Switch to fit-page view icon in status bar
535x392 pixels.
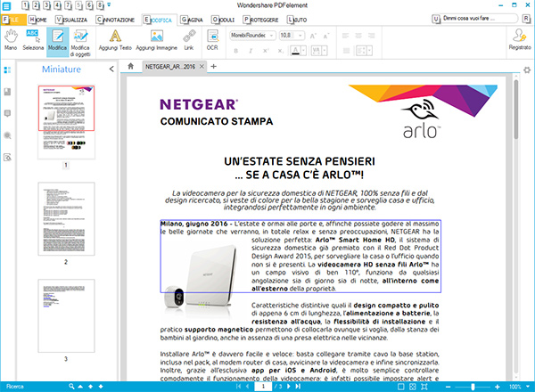pos(413,387)
